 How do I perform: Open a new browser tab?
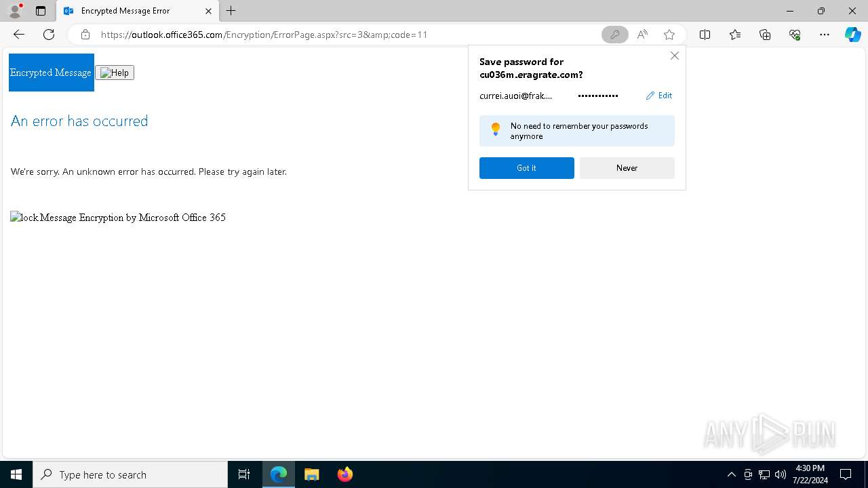tap(231, 11)
